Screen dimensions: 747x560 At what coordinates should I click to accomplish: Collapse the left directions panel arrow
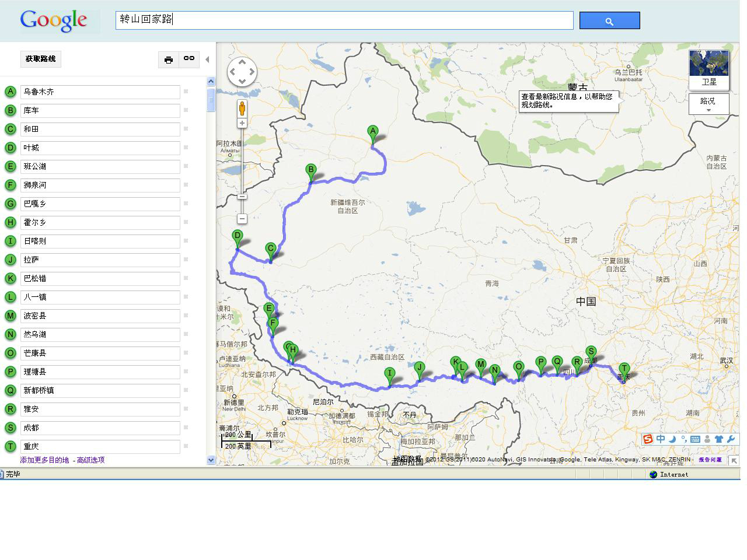[207, 60]
